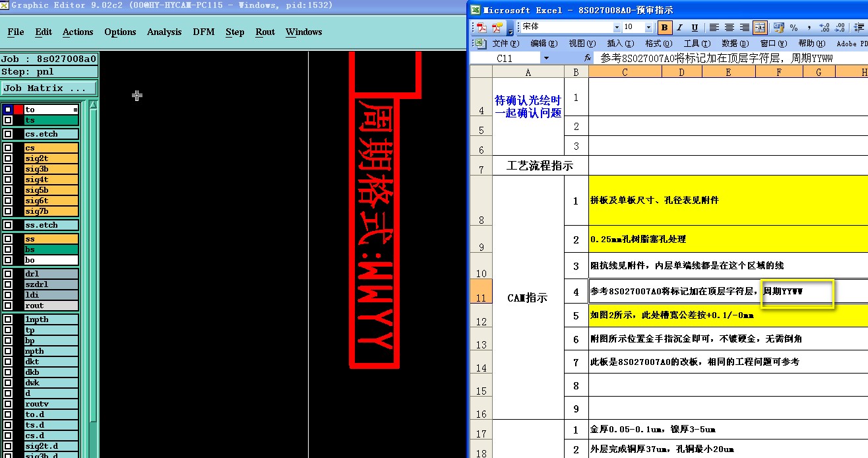Align text right in Excel
This screenshot has width=868, height=458.
[745, 28]
